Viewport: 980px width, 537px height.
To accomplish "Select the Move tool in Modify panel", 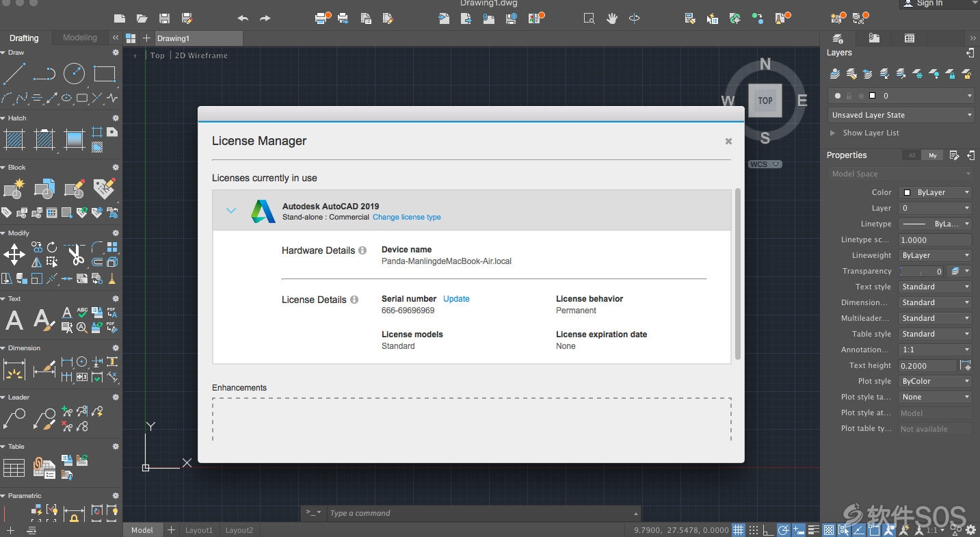I will tap(14, 255).
